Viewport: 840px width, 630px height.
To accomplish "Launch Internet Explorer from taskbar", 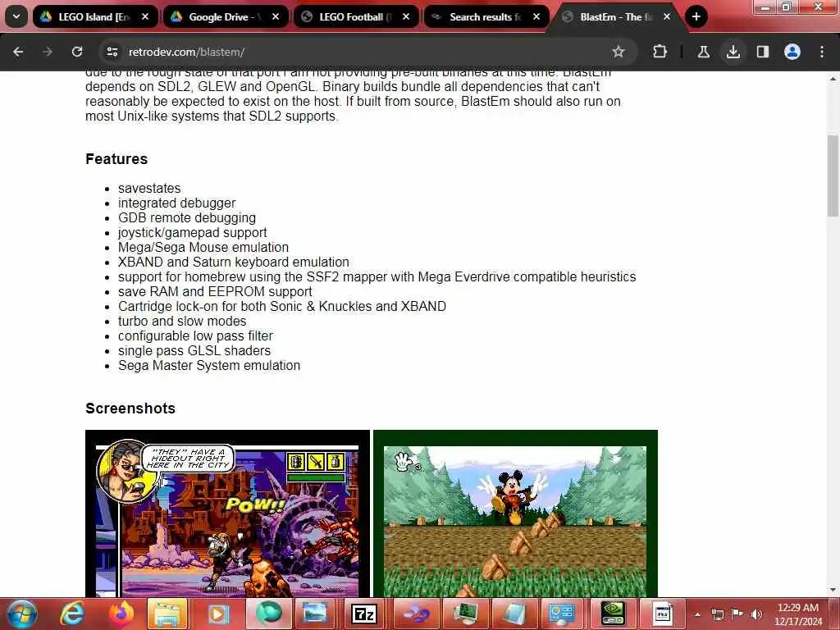I will tap(72, 614).
